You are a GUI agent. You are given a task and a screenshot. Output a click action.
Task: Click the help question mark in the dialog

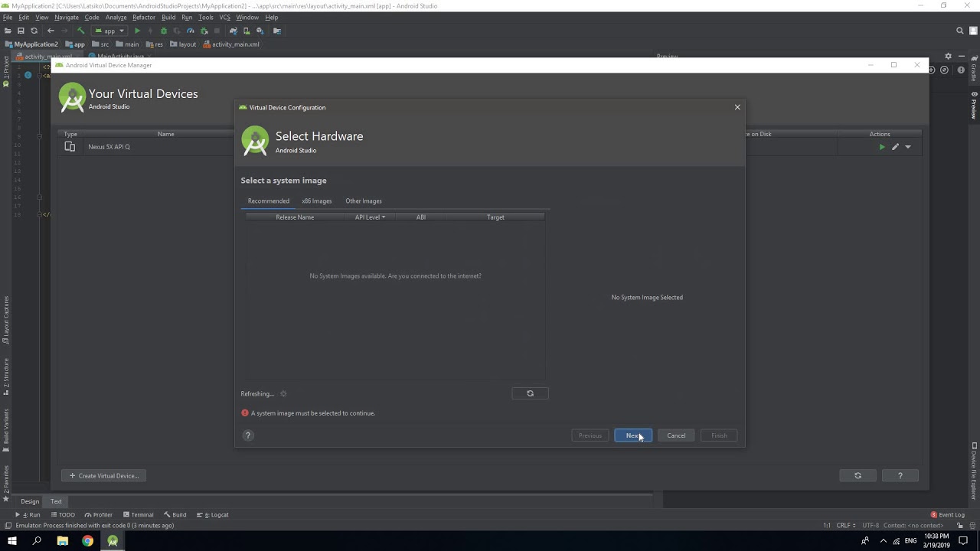click(x=247, y=435)
